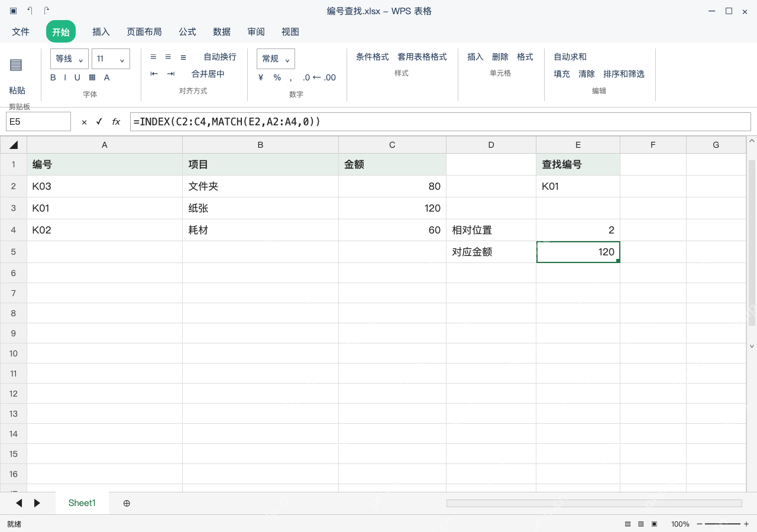The width and height of the screenshot is (757, 532).
Task: Switch to page layout view icon
Action: point(640,524)
